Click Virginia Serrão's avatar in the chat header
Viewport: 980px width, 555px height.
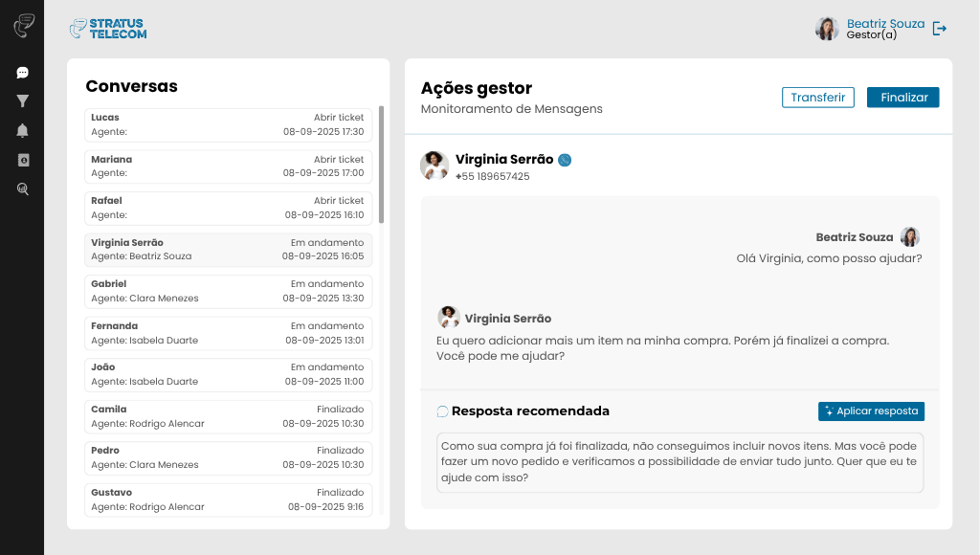pos(434,166)
